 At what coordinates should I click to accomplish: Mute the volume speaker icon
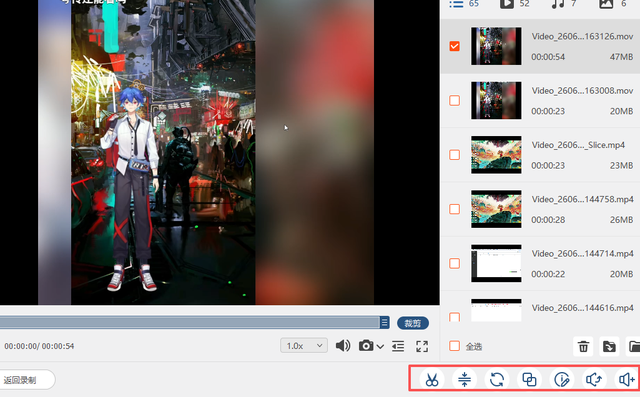pyautogui.click(x=343, y=346)
